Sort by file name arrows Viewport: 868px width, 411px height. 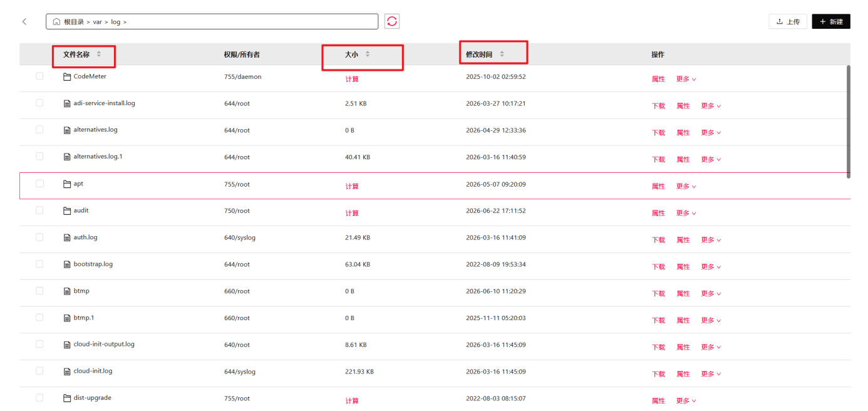[x=98, y=55]
